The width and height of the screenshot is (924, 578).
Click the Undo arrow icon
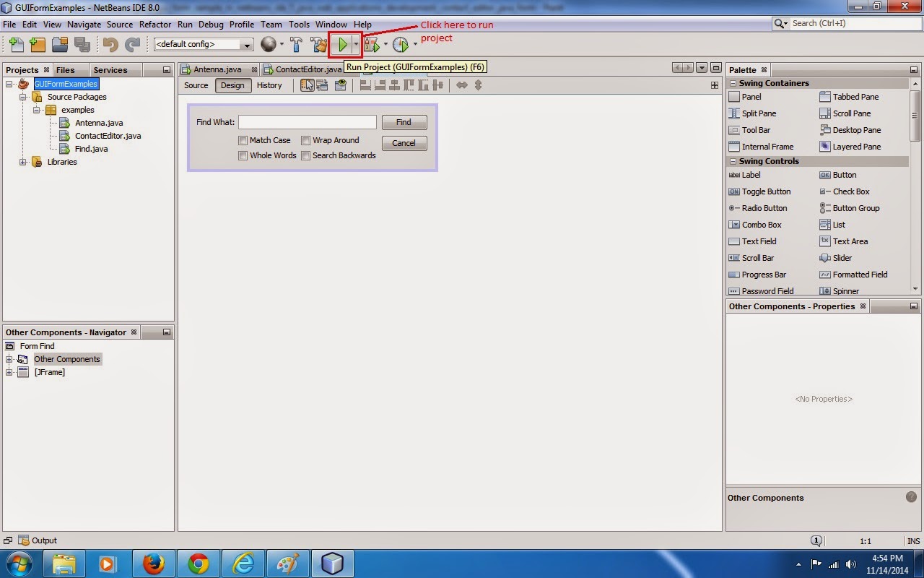click(x=110, y=45)
